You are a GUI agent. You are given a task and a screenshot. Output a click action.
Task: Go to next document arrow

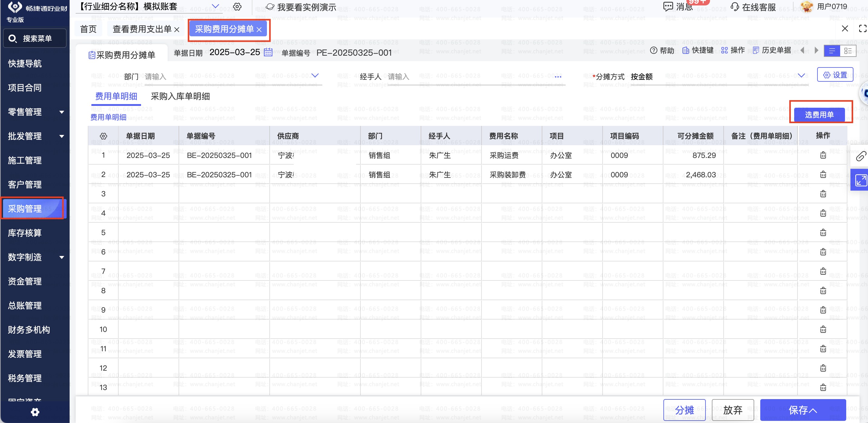pos(817,50)
